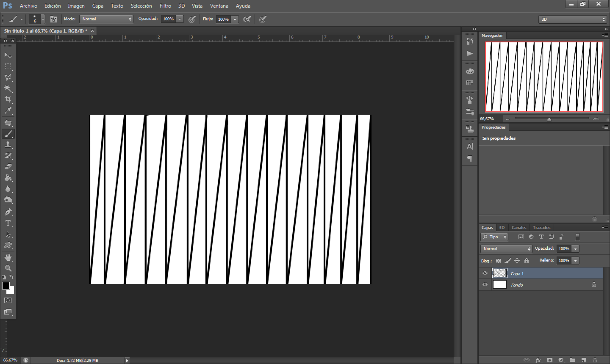Image resolution: width=610 pixels, height=364 pixels.
Task: Select the Crop tool
Action: [8, 99]
